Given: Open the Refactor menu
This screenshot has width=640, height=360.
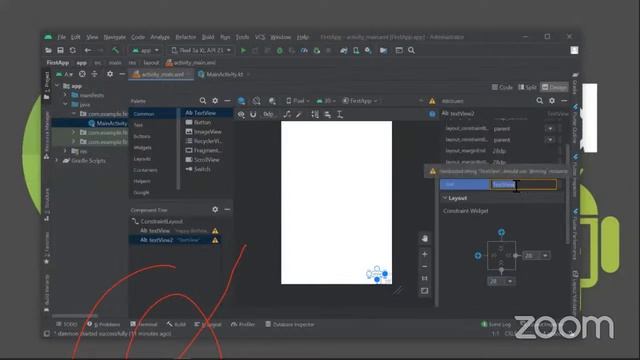Looking at the screenshot, I should [x=186, y=37].
